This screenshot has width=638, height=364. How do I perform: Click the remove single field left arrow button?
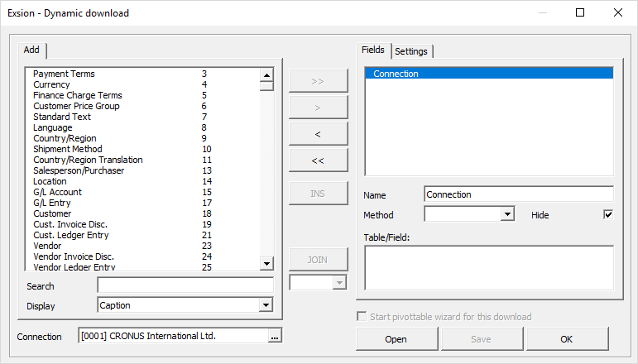pyautogui.click(x=319, y=134)
